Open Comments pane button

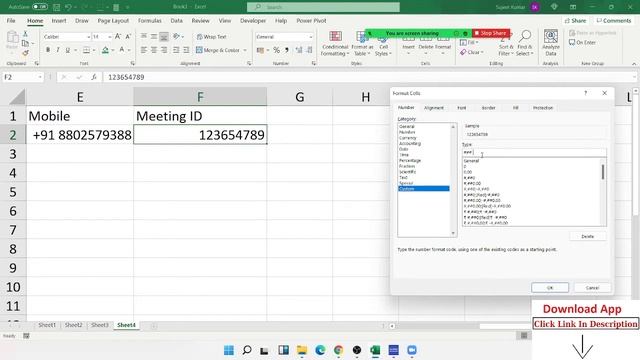click(x=613, y=21)
